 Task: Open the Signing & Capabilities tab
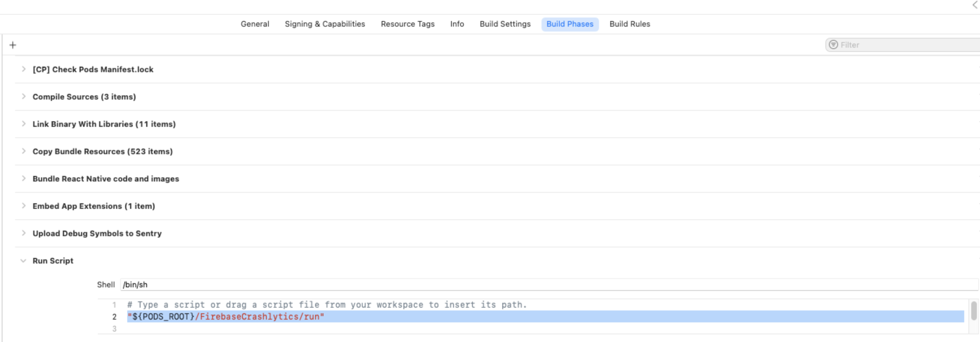[325, 24]
